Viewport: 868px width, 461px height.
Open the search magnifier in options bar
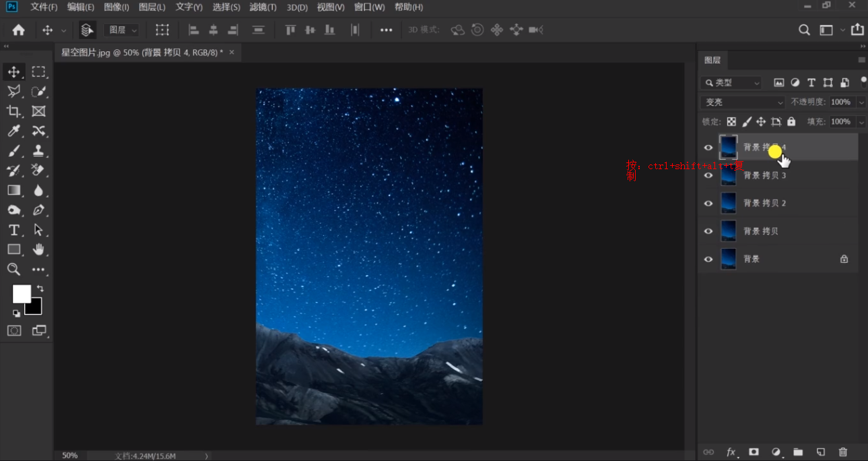point(804,30)
